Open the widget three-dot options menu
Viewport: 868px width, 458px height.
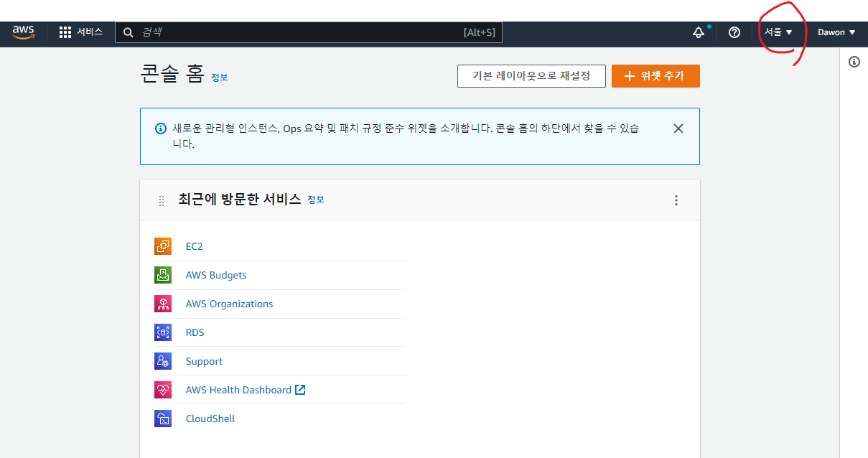tap(676, 200)
